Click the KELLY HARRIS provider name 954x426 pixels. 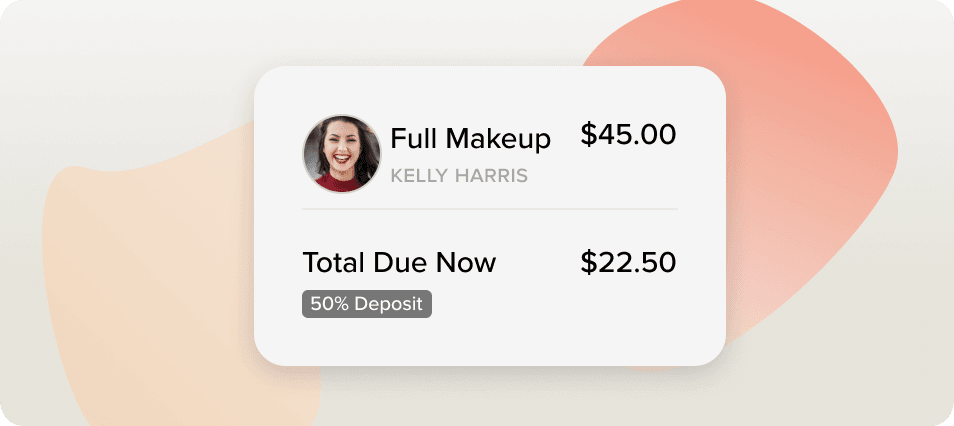click(x=459, y=176)
